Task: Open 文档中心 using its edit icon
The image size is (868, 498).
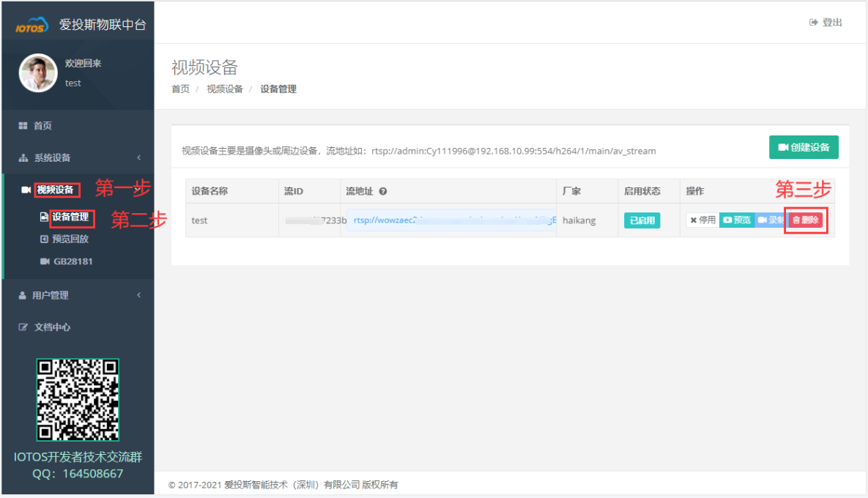Action: point(22,325)
